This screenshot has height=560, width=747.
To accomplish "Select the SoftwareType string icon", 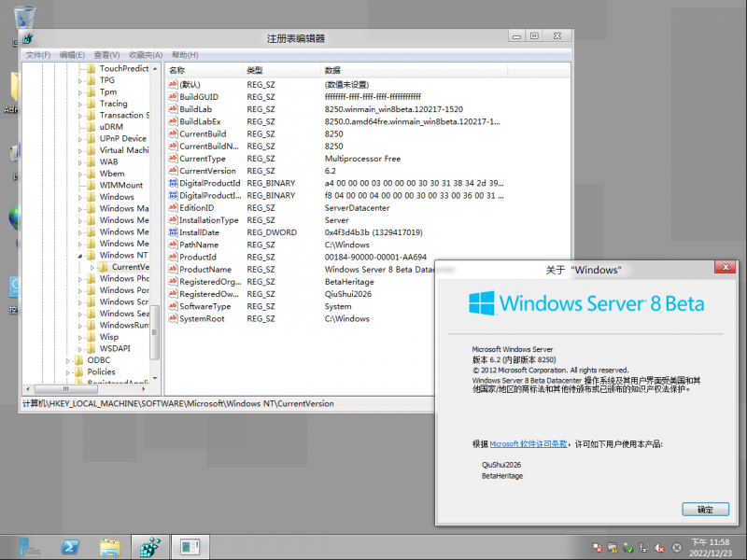I will point(173,307).
